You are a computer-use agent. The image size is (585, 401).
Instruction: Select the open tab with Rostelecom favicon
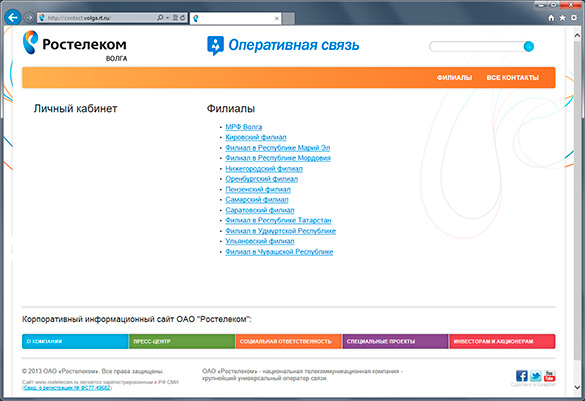[235, 18]
